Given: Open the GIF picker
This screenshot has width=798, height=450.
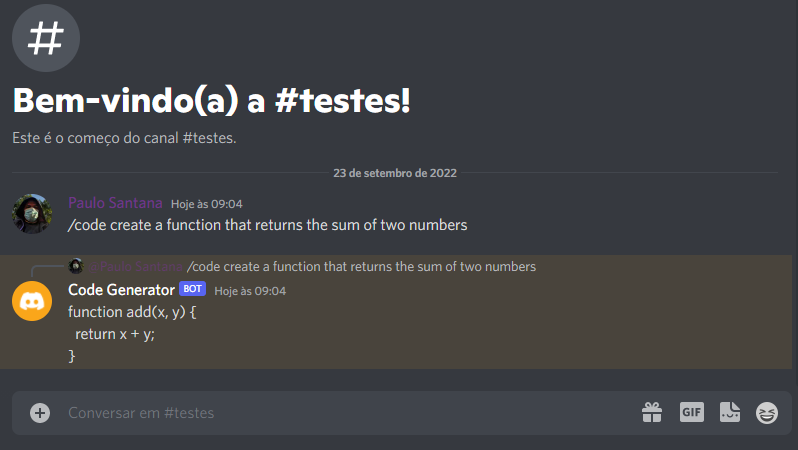Looking at the screenshot, I should pos(692,412).
